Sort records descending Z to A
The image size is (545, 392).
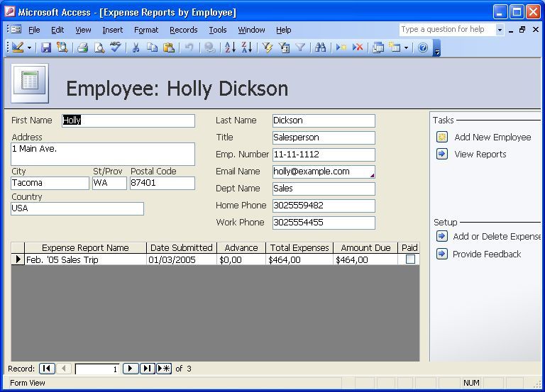click(246, 47)
